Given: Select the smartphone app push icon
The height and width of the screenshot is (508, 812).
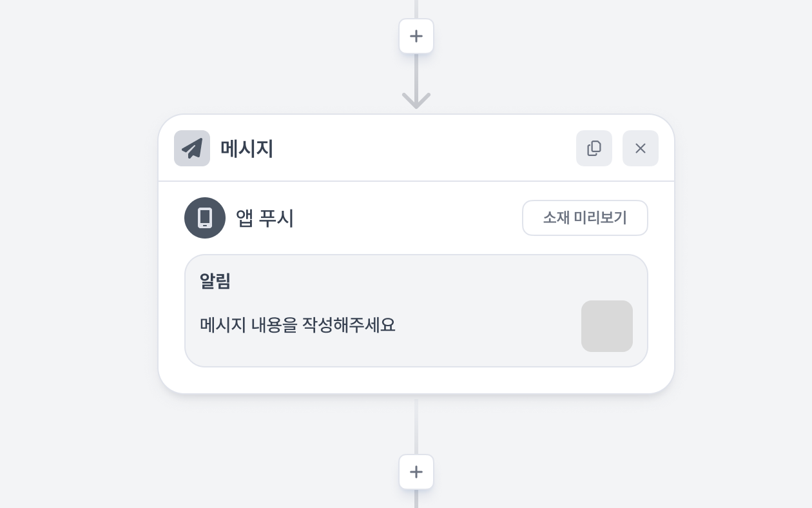Looking at the screenshot, I should pos(205,218).
